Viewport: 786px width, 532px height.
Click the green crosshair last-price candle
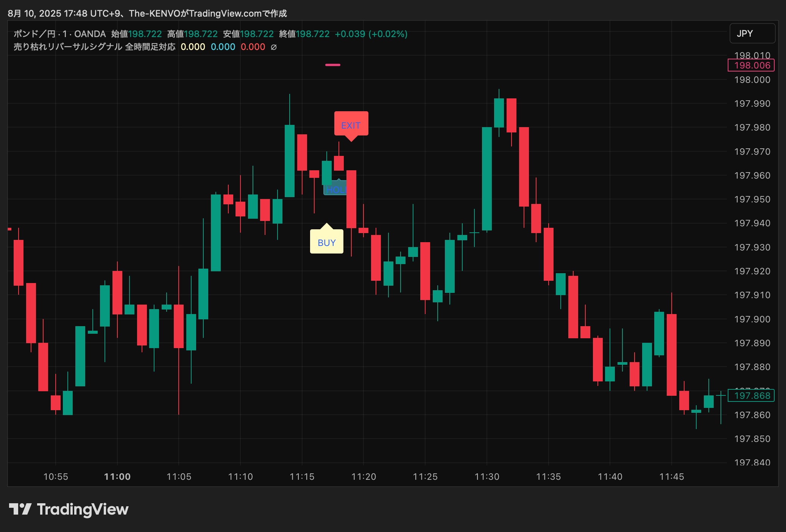pyautogui.click(x=720, y=395)
